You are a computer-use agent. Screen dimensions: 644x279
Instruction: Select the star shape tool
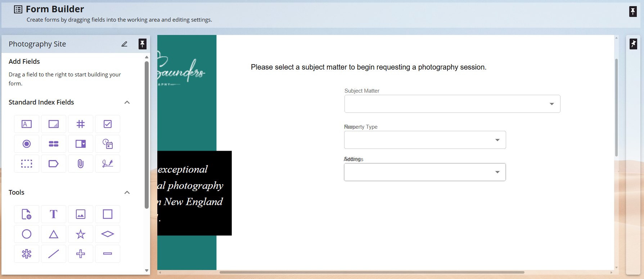[81, 234]
